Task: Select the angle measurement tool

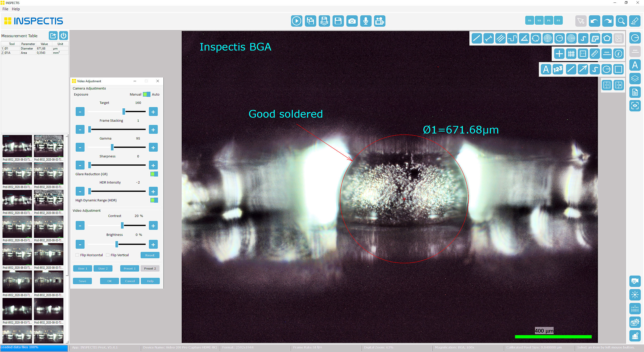Action: click(x=524, y=38)
